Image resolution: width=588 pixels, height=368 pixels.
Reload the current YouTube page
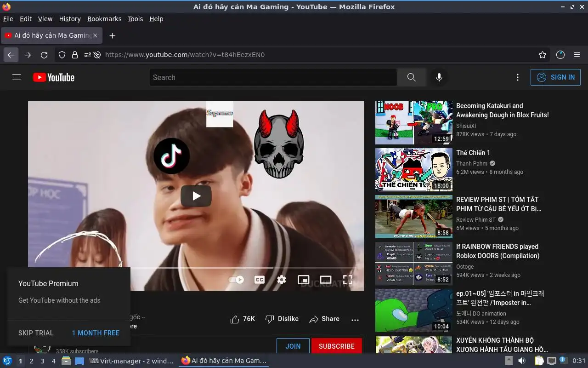pyautogui.click(x=44, y=55)
